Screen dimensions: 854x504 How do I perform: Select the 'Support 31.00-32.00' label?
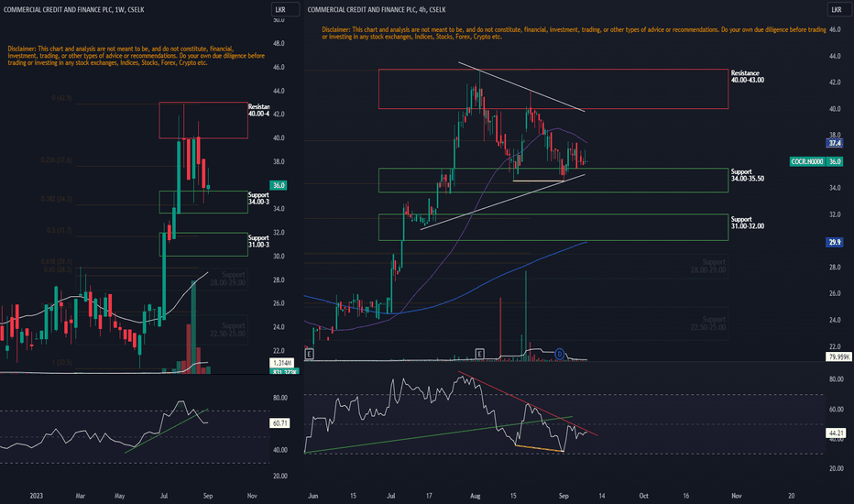(x=748, y=223)
